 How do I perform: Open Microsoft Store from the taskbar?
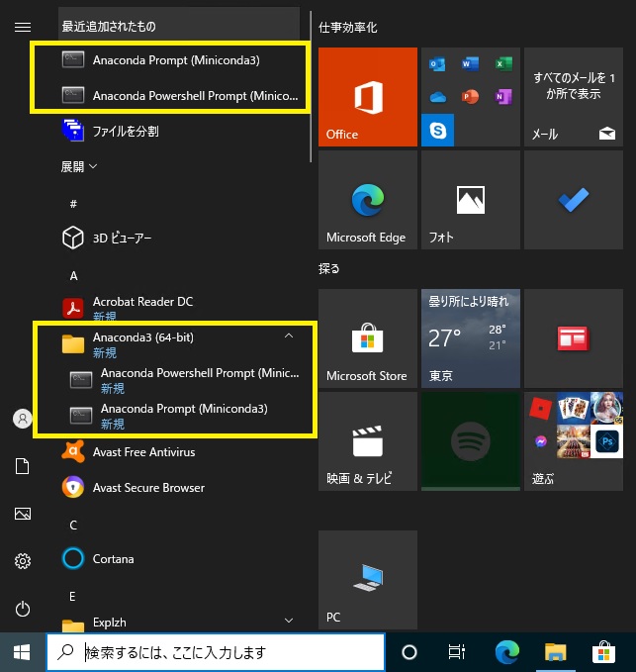tap(604, 652)
